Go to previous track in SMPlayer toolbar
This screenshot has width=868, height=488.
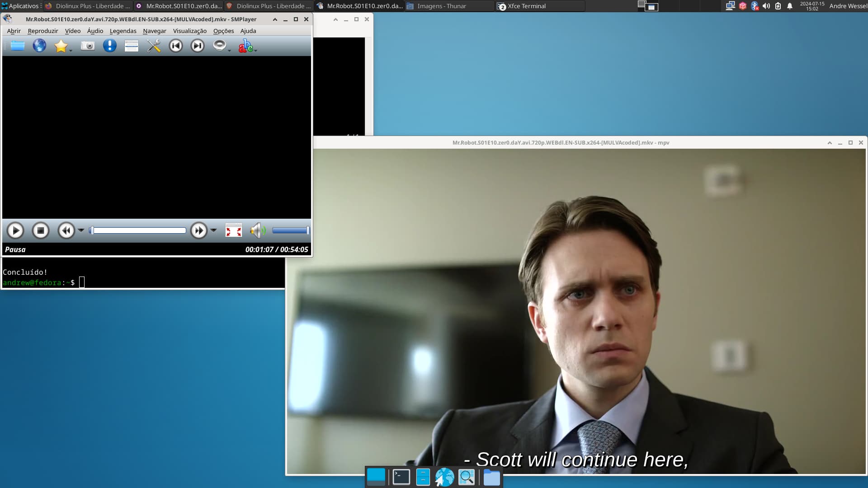(x=176, y=46)
